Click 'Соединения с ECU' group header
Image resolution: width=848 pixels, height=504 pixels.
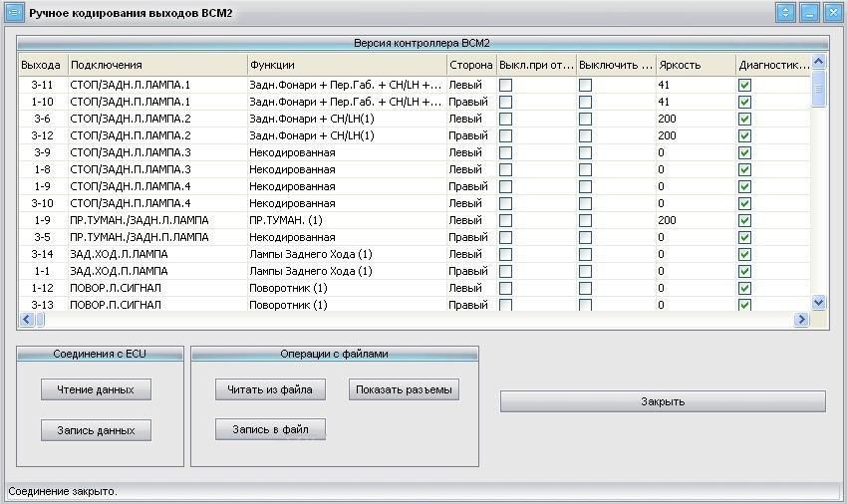[x=100, y=354]
